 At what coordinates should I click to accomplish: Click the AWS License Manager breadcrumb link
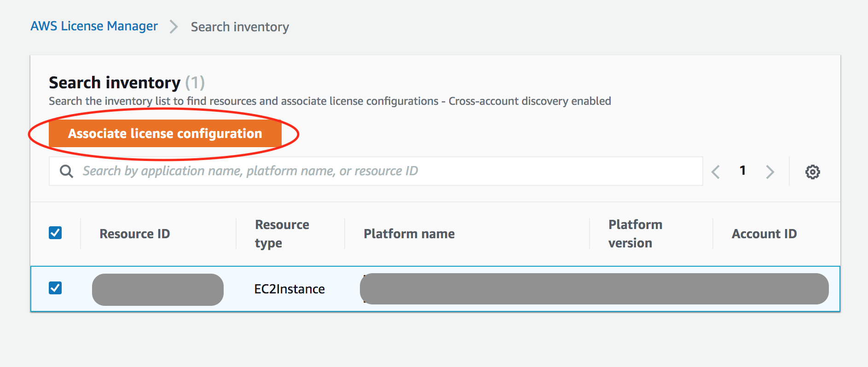click(94, 26)
